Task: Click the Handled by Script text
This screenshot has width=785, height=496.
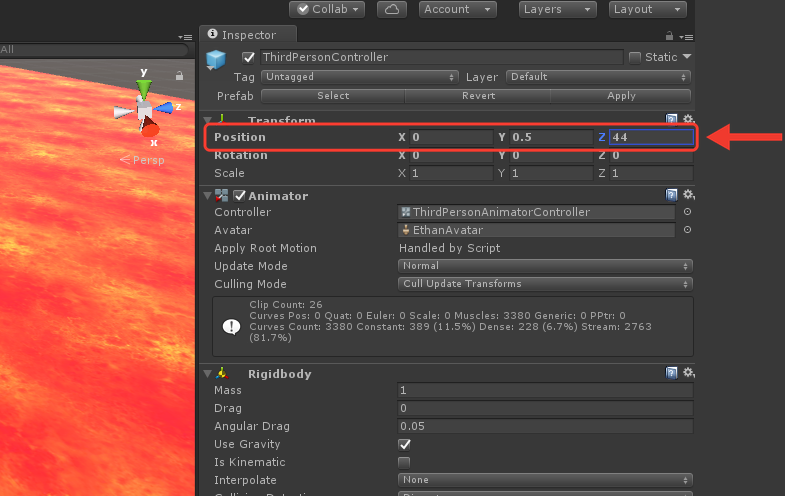Action: (450, 248)
